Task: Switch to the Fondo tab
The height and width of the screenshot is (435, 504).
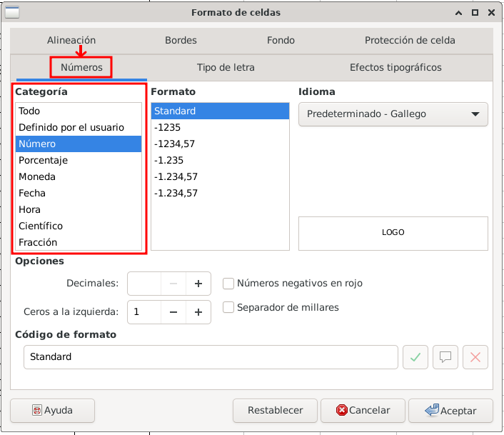Action: point(281,40)
